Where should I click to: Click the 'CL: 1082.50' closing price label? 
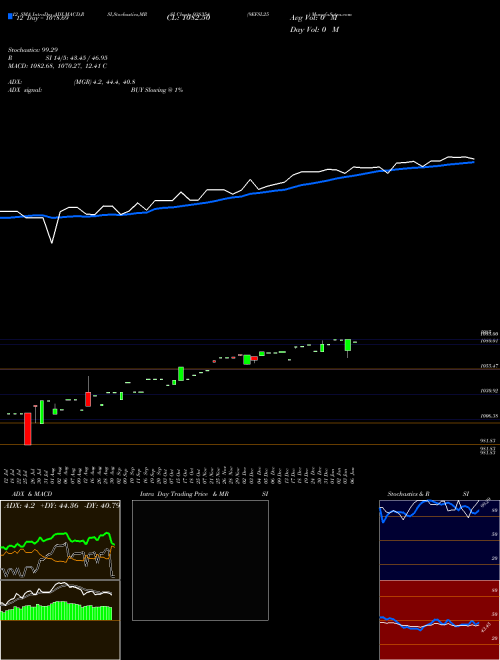189,18
